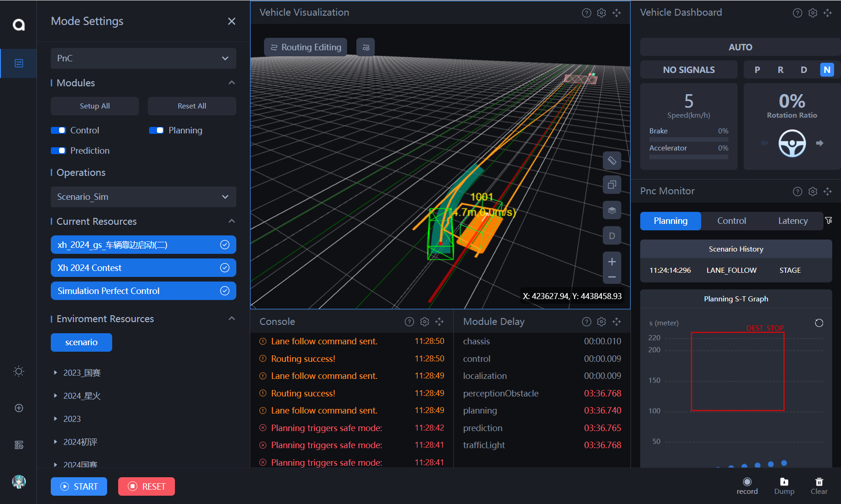
Task: Click the Routing Editing button
Action: coord(306,48)
